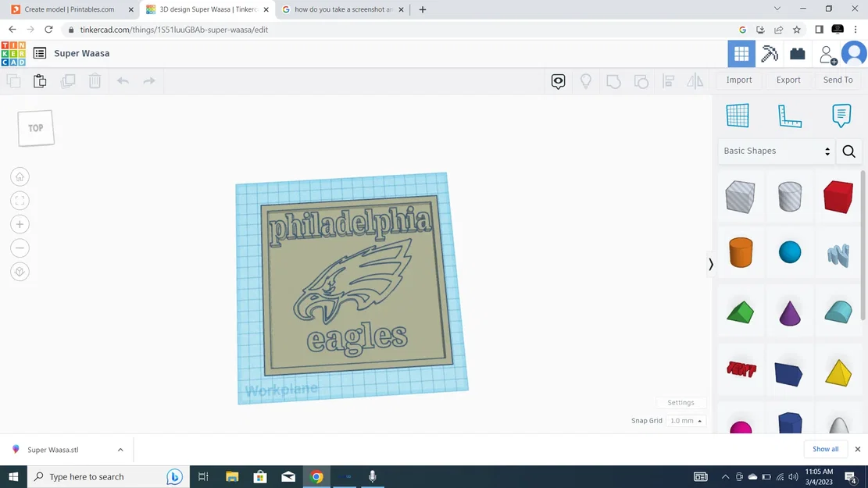Invite collaborators with add-person icon

(x=827, y=55)
